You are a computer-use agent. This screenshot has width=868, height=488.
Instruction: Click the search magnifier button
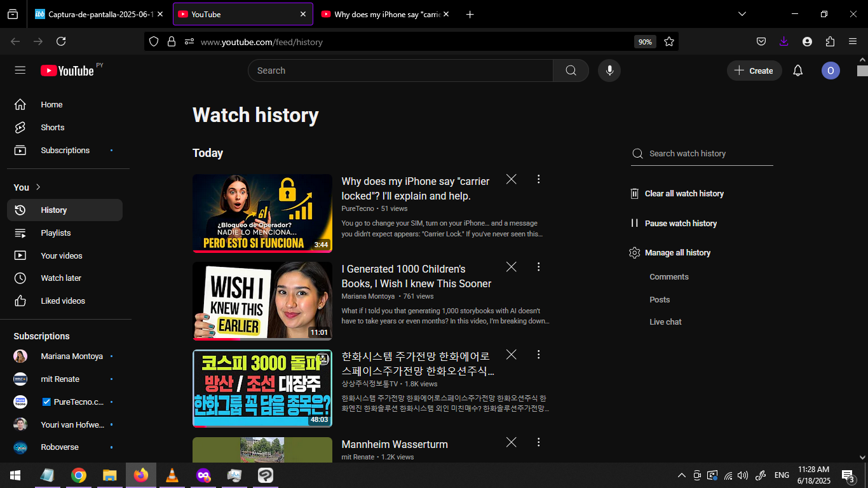click(571, 71)
